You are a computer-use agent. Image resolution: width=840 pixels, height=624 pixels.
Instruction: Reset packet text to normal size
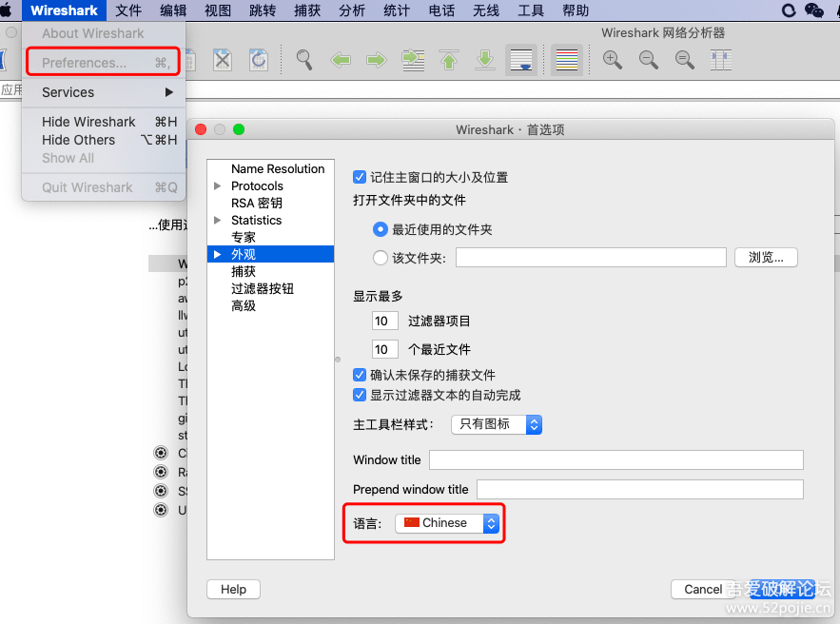(685, 60)
